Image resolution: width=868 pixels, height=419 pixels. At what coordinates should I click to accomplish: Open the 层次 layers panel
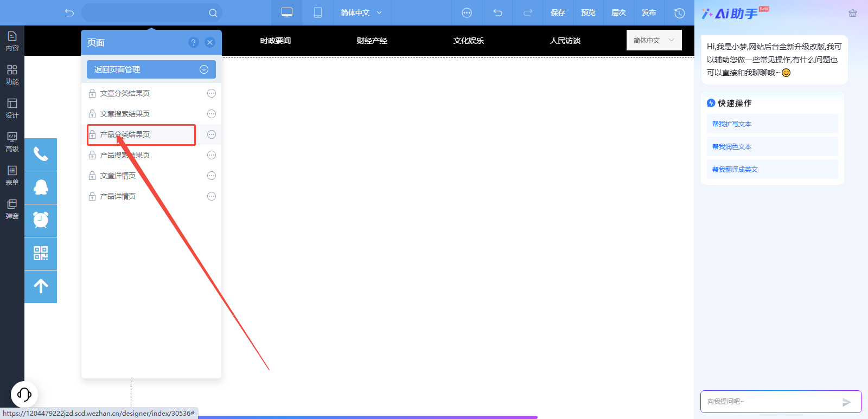[x=618, y=12]
